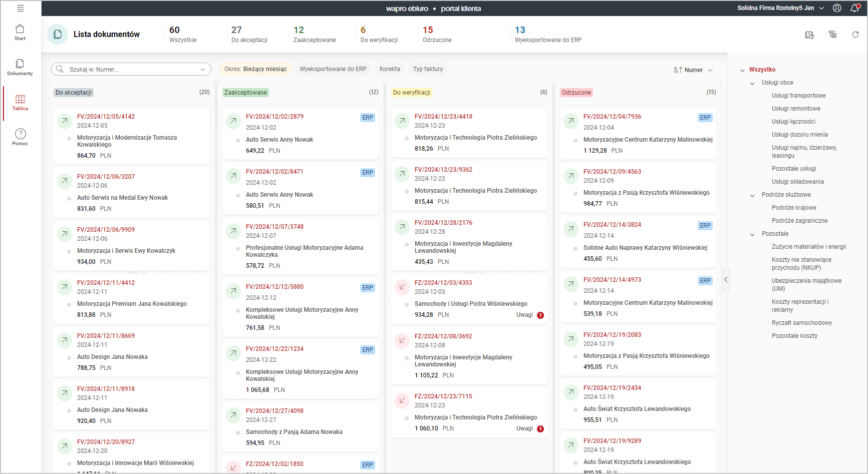The height and width of the screenshot is (474, 868).
Task: Click the search magnifier icon
Action: 60,69
